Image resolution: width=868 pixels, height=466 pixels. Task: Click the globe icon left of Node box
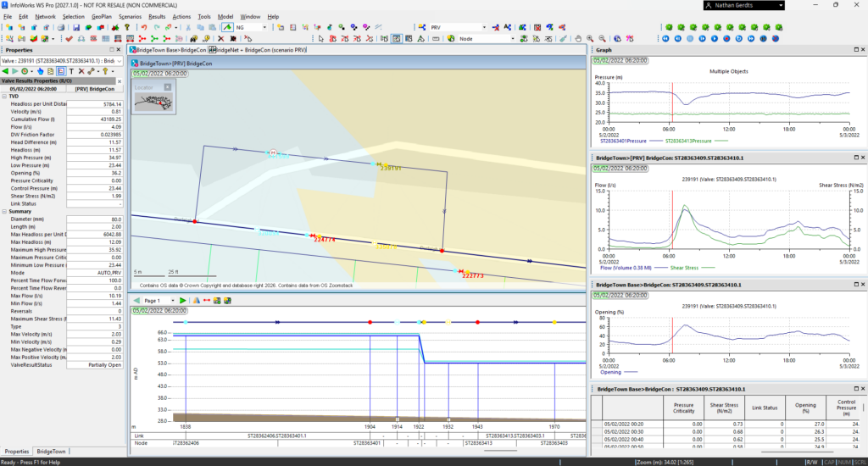451,39
